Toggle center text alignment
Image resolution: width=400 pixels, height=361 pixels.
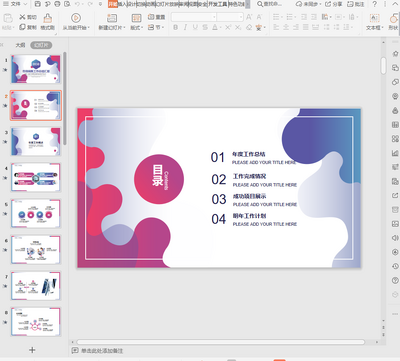[x=286, y=27]
